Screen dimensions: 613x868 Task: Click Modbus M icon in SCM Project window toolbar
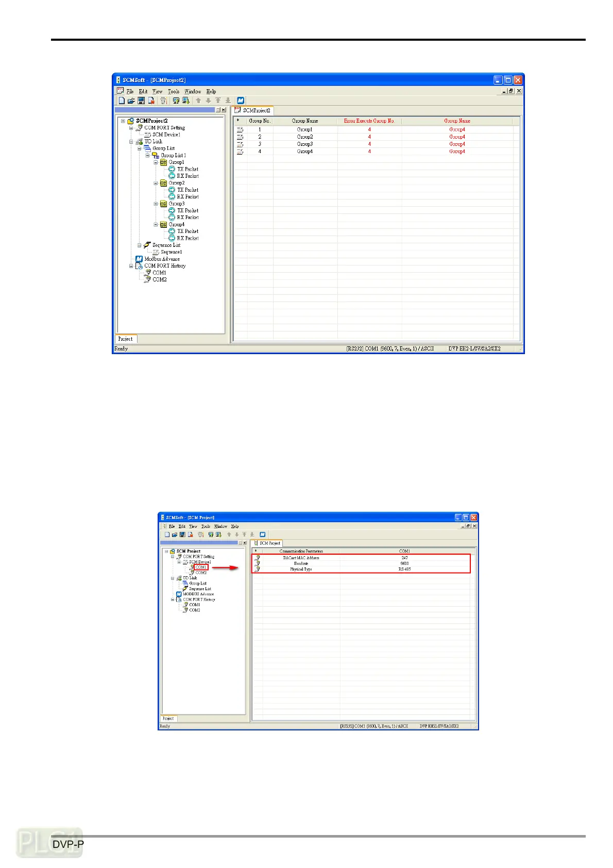263,535
